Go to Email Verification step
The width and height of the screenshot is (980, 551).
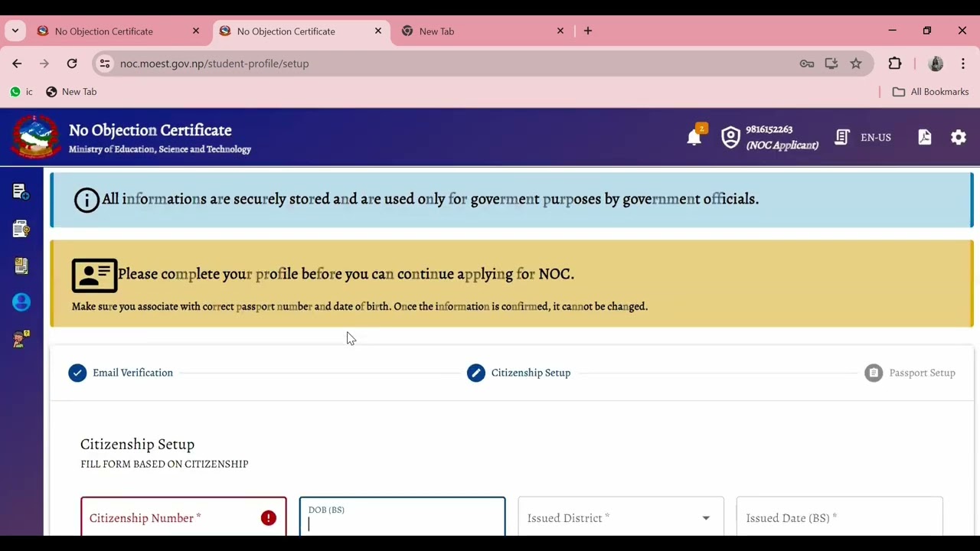tap(121, 373)
